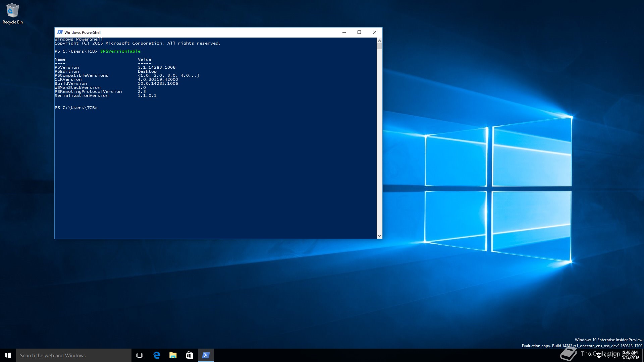
Task: Click the value 1.1.0.1
Action: pos(147,96)
